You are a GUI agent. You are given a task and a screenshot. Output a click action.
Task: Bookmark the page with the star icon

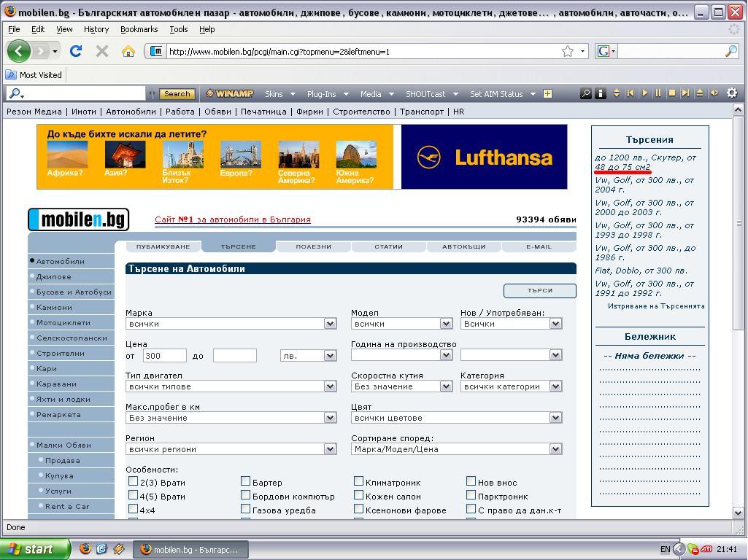point(567,52)
